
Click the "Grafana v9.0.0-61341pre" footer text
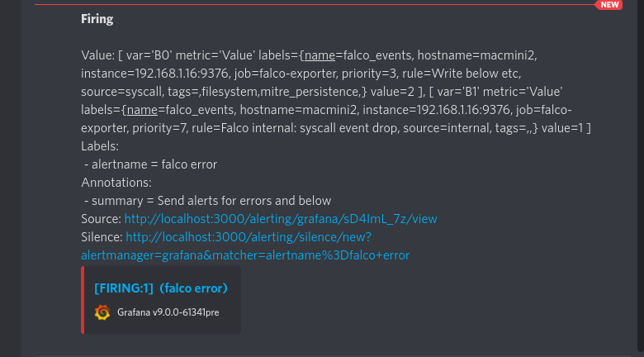pos(168,312)
